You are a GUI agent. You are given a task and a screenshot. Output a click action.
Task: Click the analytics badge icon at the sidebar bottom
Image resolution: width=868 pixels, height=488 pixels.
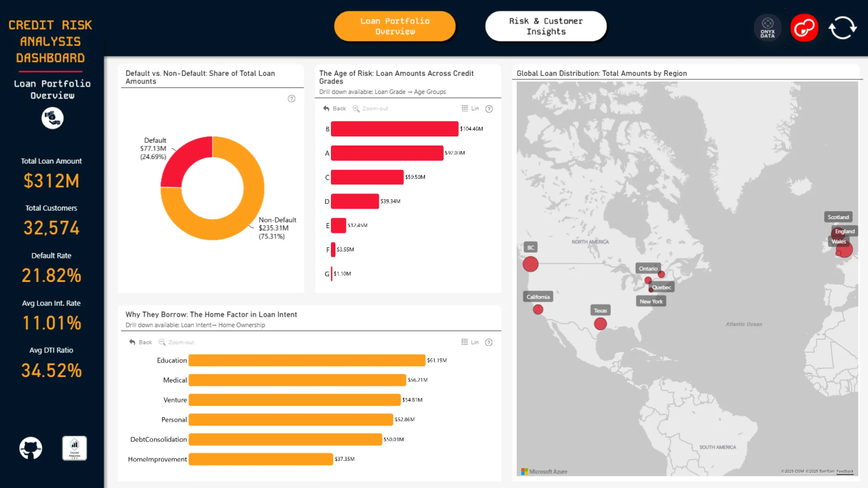click(x=74, y=448)
